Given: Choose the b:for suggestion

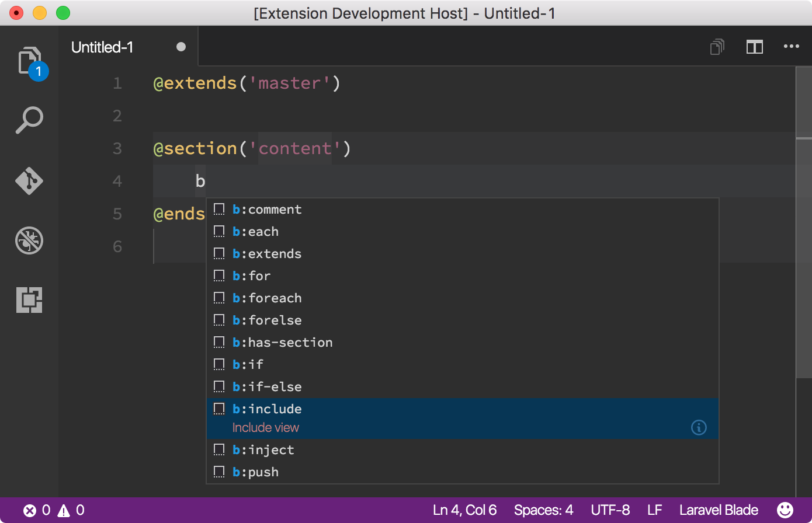Looking at the screenshot, I should pyautogui.click(x=463, y=276).
